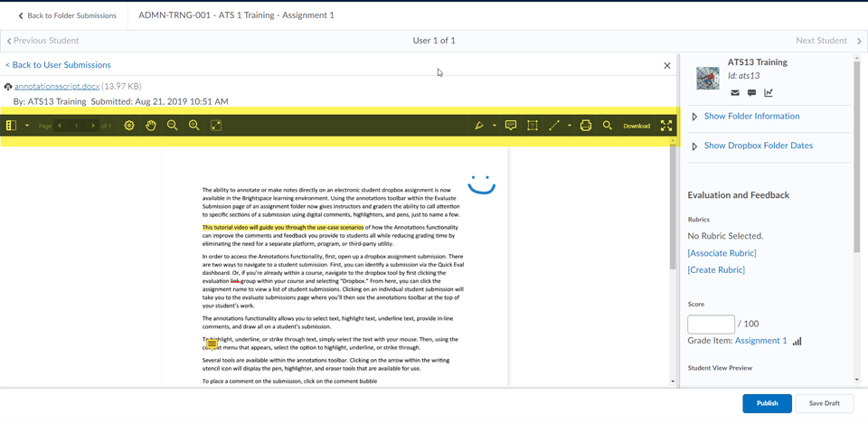Email the student via envelope icon
868x424 pixels.
[734, 93]
